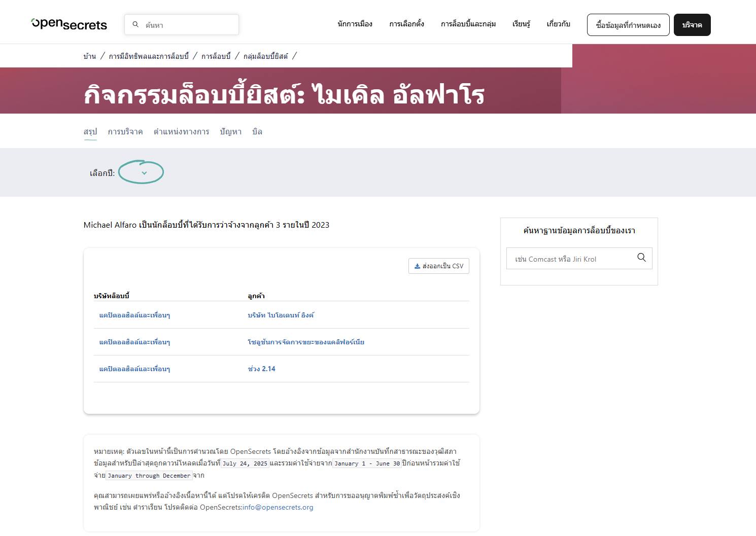
Task: Switch to the ปัญหา tab
Action: (231, 132)
